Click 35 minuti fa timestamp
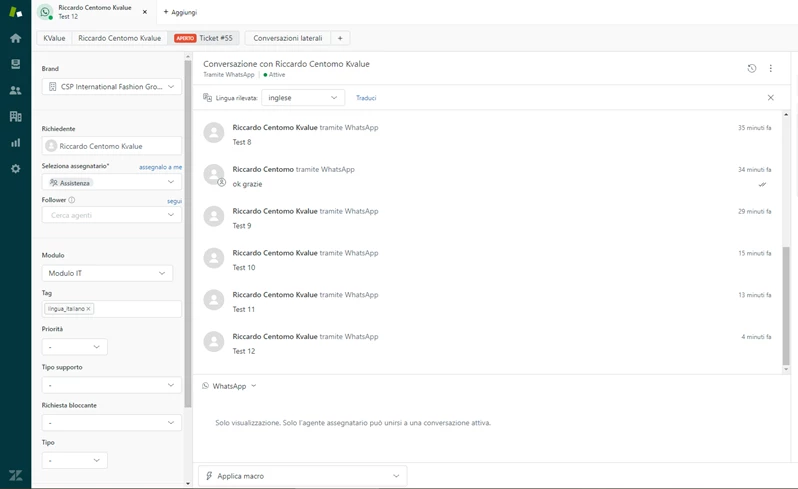 click(x=755, y=128)
